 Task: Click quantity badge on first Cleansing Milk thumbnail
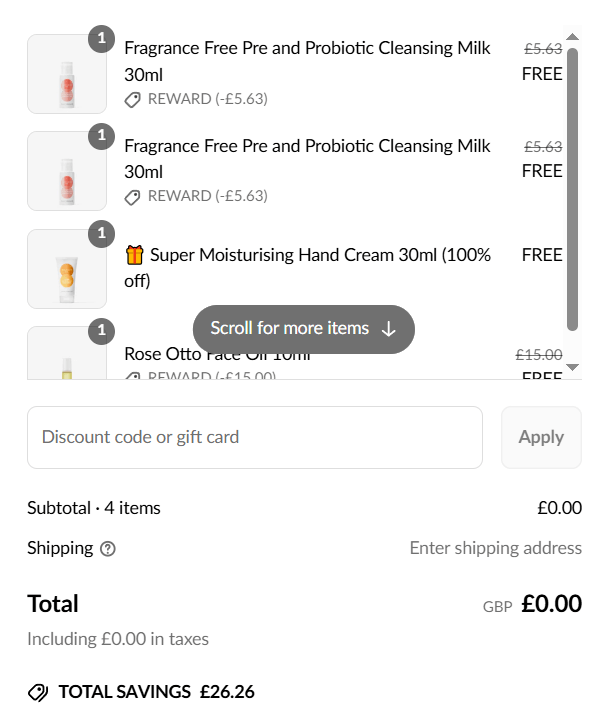coord(101,39)
